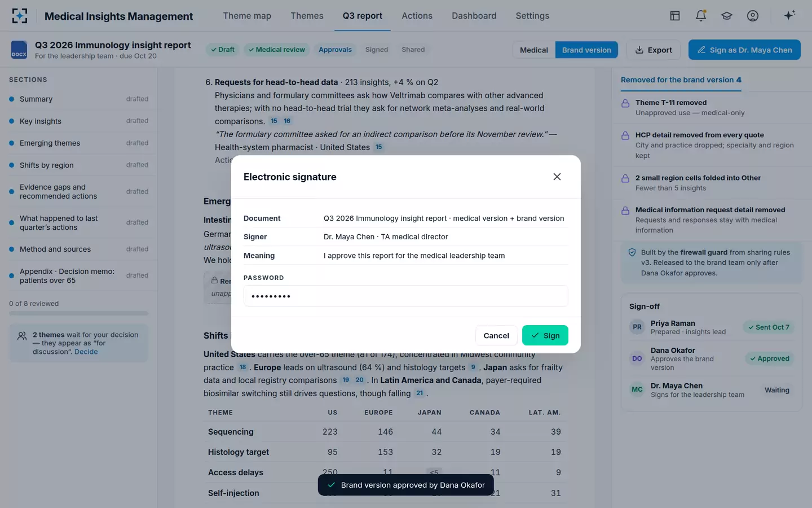Viewport: 812px width, 508px height.
Task: Click the reviewed sections progress bar
Action: point(79,313)
